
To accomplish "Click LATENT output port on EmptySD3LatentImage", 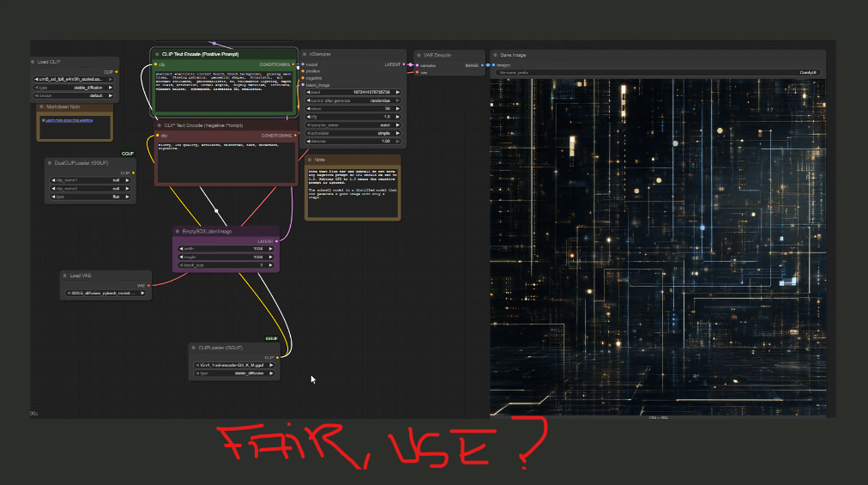I will coord(277,241).
